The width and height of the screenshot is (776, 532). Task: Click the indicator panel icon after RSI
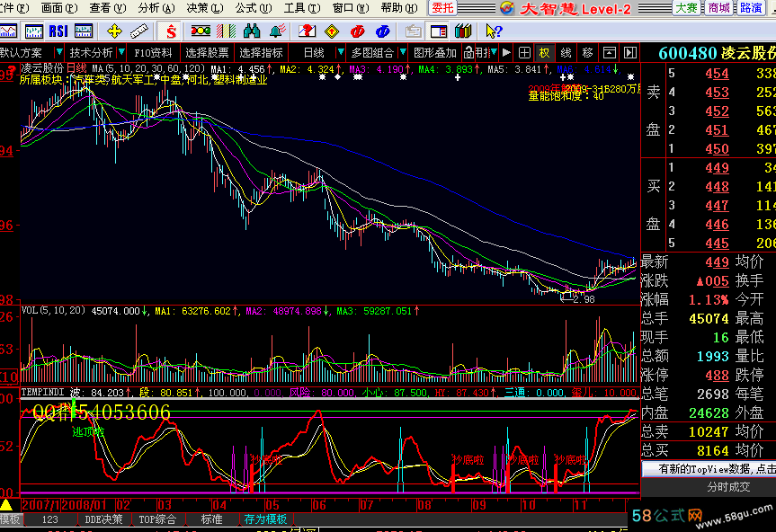(x=84, y=31)
